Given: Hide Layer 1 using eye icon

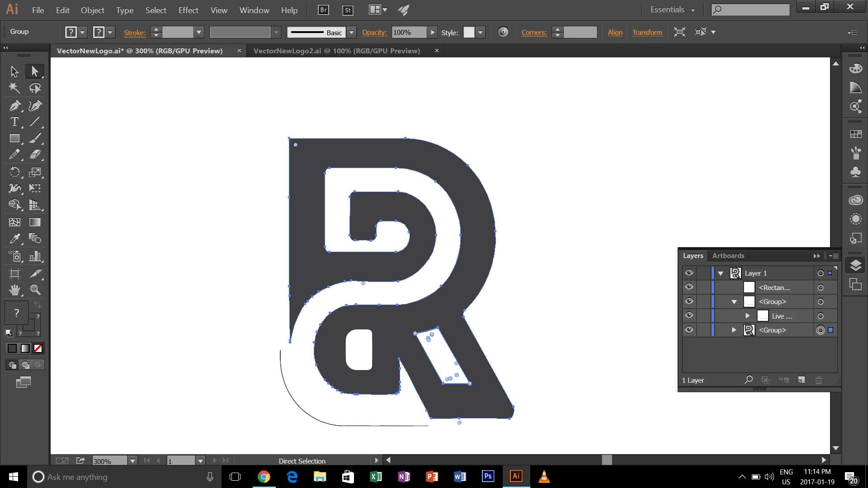Looking at the screenshot, I should coord(689,273).
